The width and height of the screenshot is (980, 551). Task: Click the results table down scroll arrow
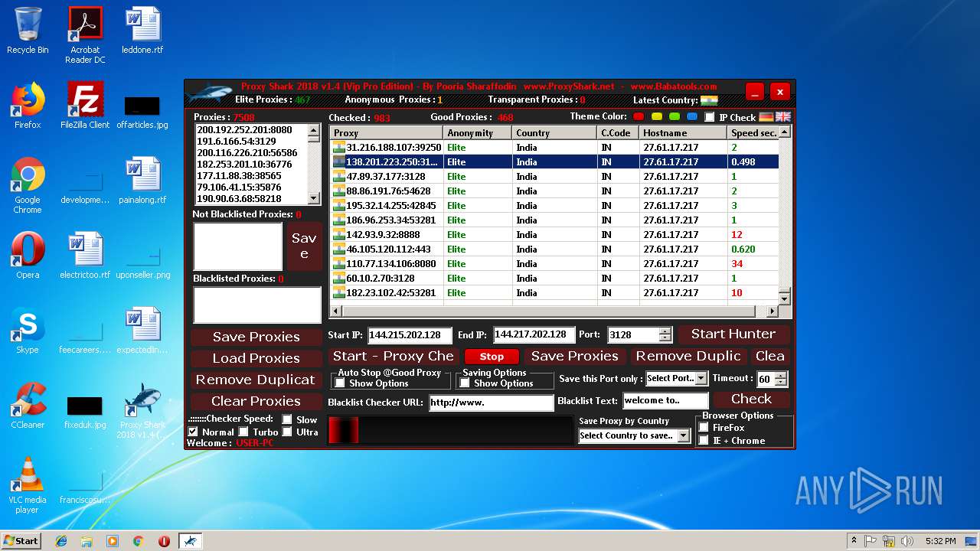(x=784, y=298)
